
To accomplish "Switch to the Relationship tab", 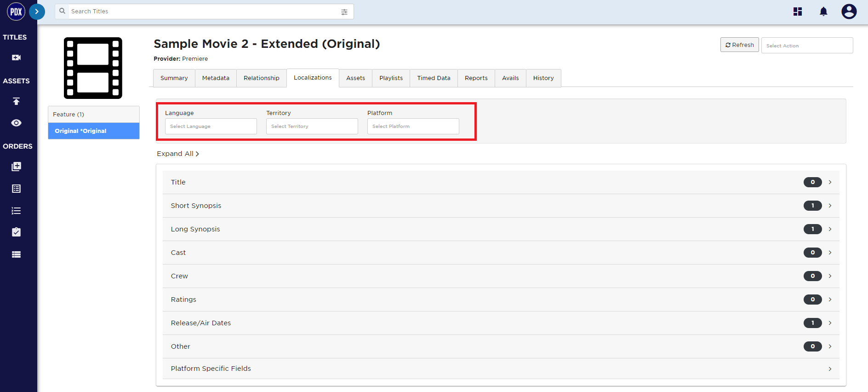I will 262,78.
